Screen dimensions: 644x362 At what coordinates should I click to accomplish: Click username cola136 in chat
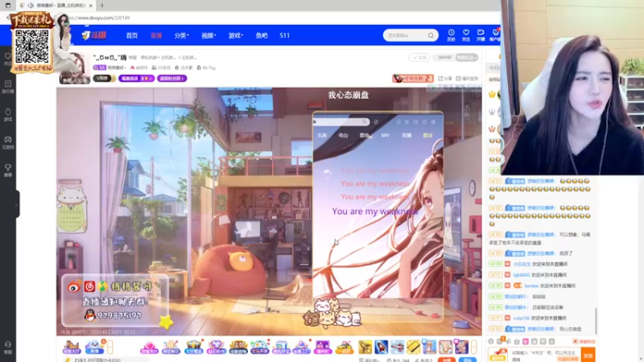(521, 318)
